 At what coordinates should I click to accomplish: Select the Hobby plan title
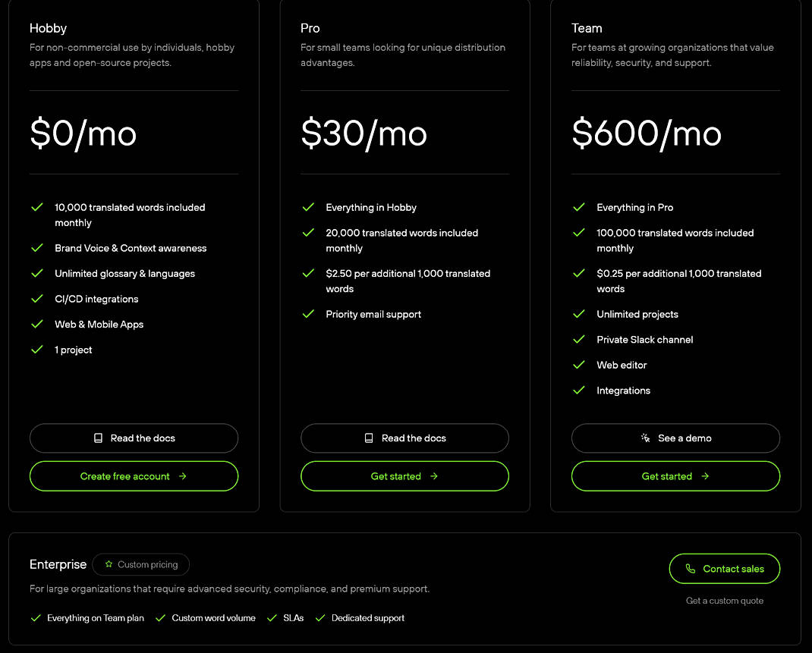[48, 28]
